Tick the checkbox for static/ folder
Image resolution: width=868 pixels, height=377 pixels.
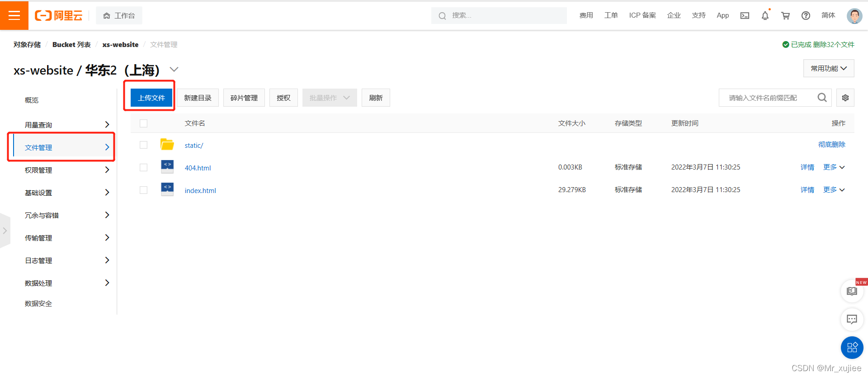click(x=143, y=145)
